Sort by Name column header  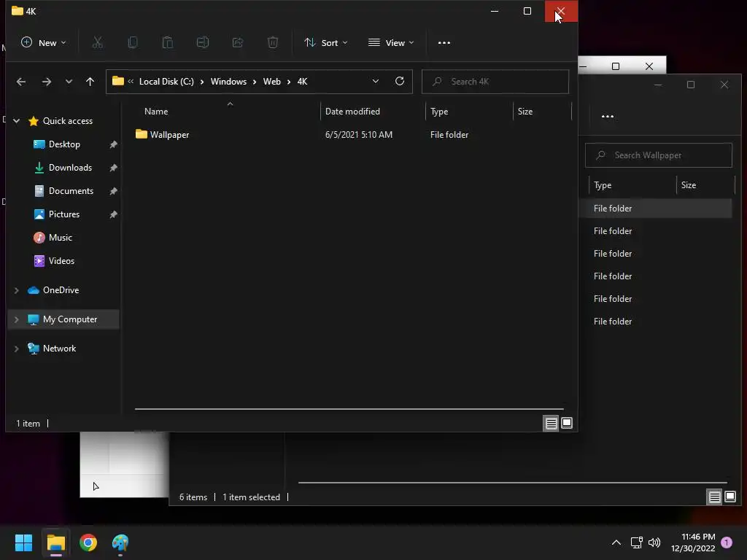tap(156, 112)
